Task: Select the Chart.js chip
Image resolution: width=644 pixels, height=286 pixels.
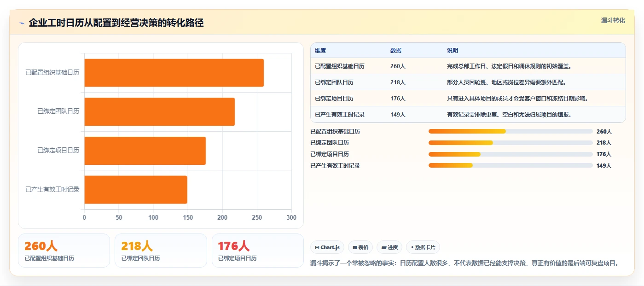Action: 327,247
